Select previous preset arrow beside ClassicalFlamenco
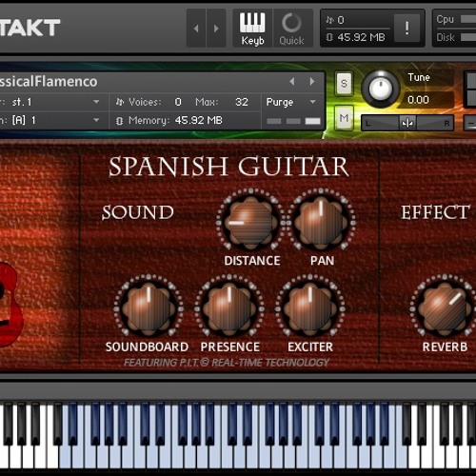This screenshot has height=476, width=476. pyautogui.click(x=292, y=82)
